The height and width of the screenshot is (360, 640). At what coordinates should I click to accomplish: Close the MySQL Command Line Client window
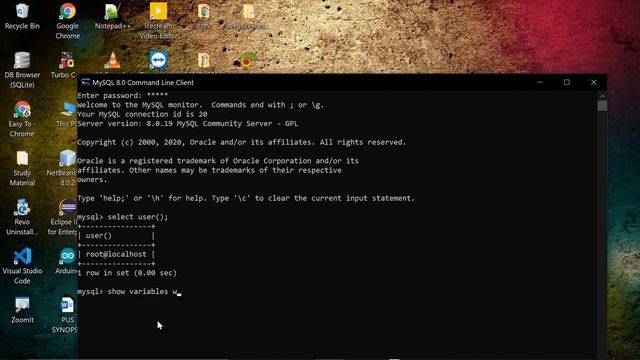tap(593, 82)
